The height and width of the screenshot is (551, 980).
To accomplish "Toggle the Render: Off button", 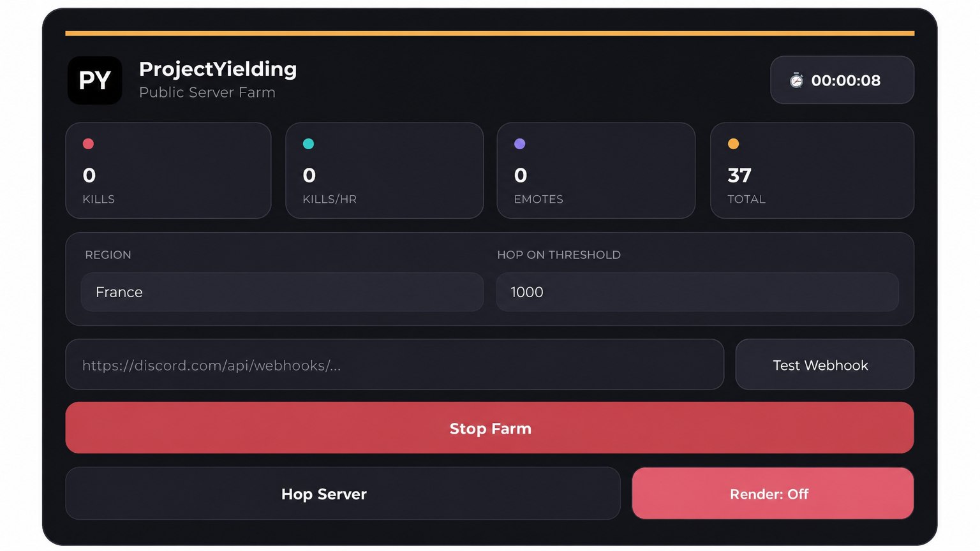I will pyautogui.click(x=773, y=494).
